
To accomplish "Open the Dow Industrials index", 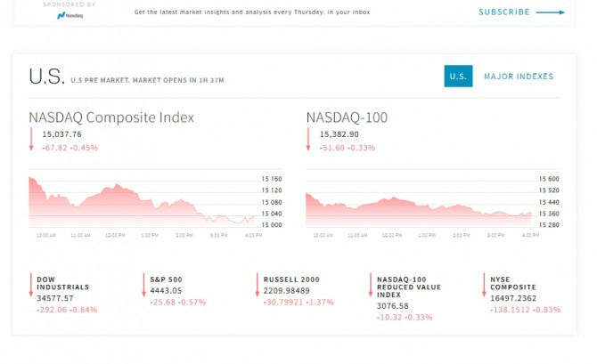I will pyautogui.click(x=62, y=283).
